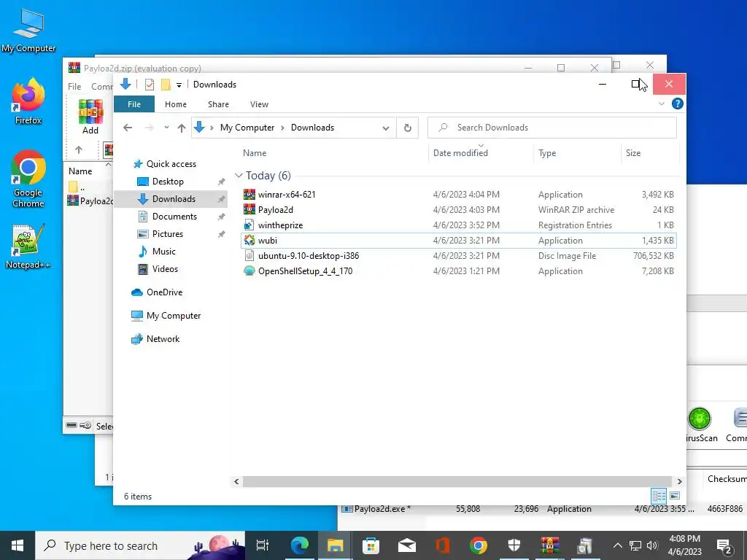Select ubuntu-9.10-desktop-i386 disc image icon
Viewport: 747px width, 560px height.
click(x=249, y=256)
